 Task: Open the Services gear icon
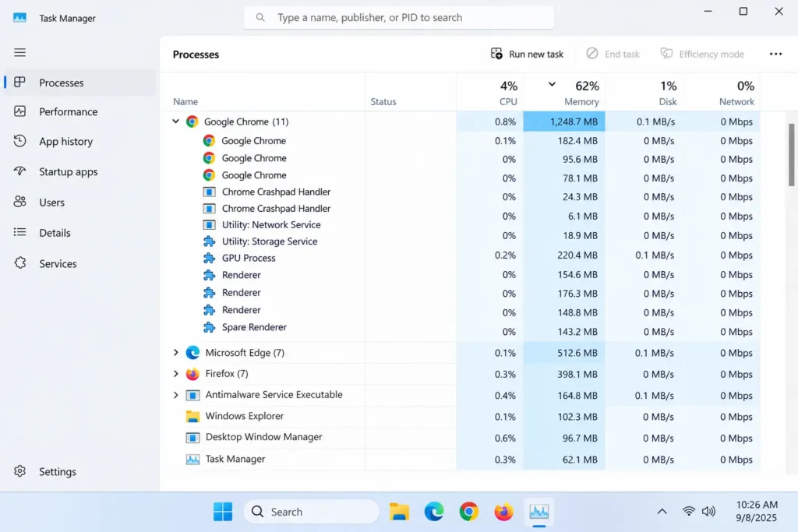pyautogui.click(x=19, y=263)
